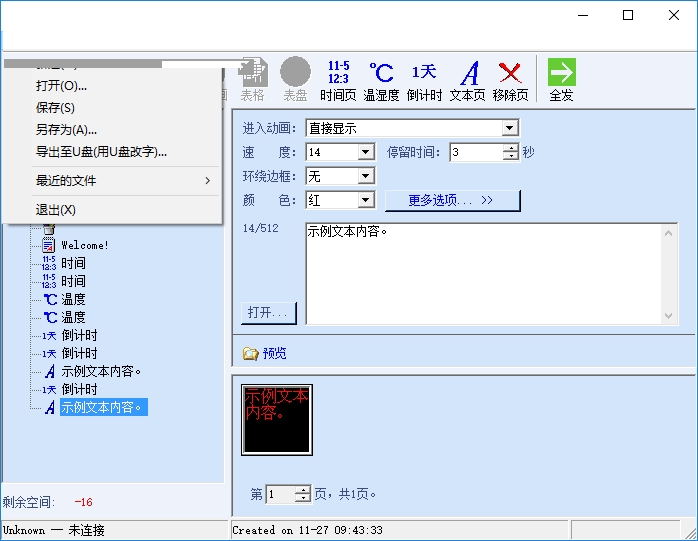
Task: Click the 表盘 dial icon in toolbar
Action: click(295, 80)
